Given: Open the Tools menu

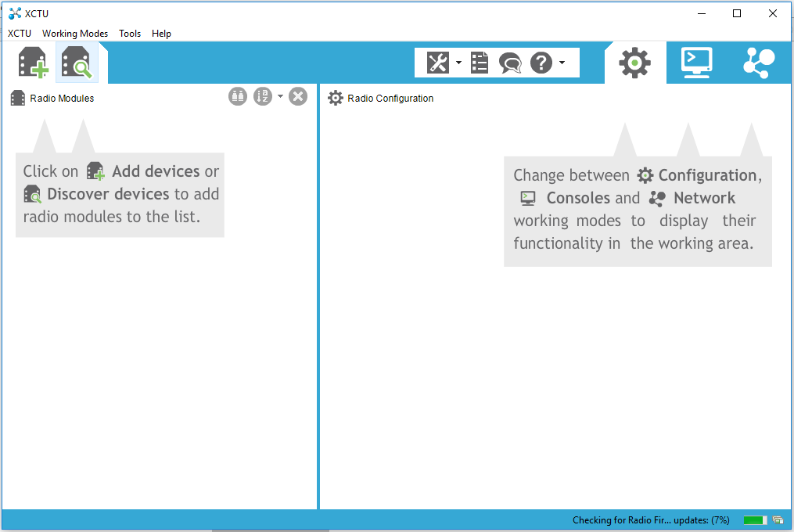Looking at the screenshot, I should (130, 34).
